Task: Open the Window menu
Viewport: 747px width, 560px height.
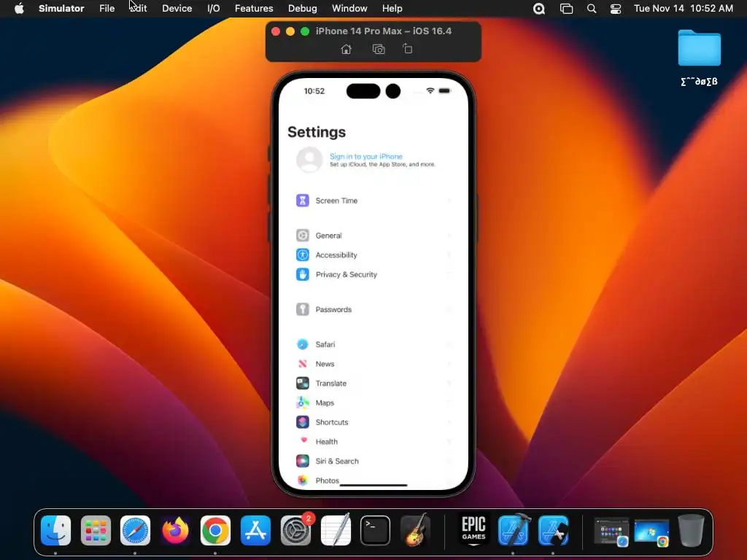Action: coord(349,8)
